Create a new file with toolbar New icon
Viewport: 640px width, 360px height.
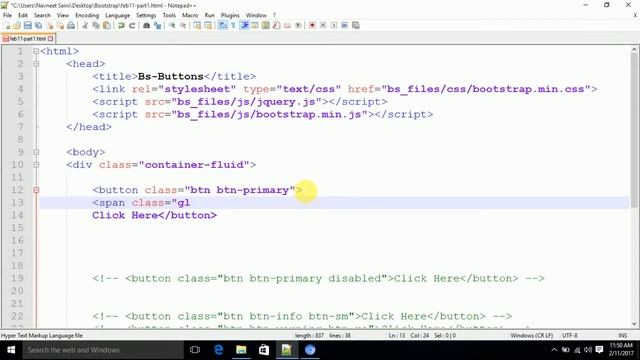7,25
